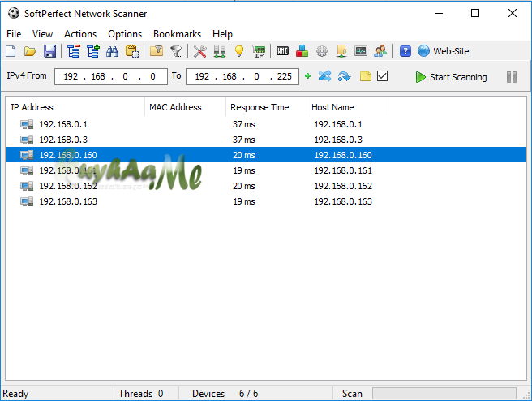Image resolution: width=532 pixels, height=401 pixels.
Task: Add IP range with green plus icon
Action: tap(307, 76)
